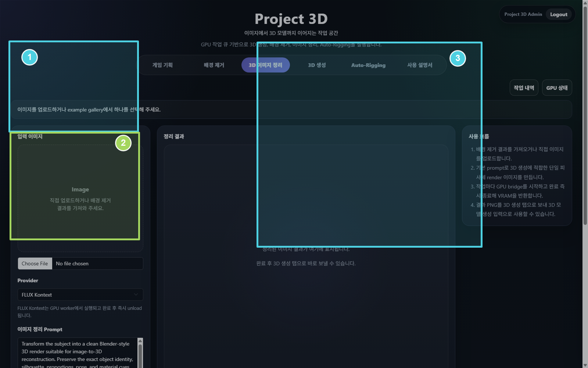Click the Project 3D Admin label
Screen dimensions: 588x368
(x=523, y=14)
